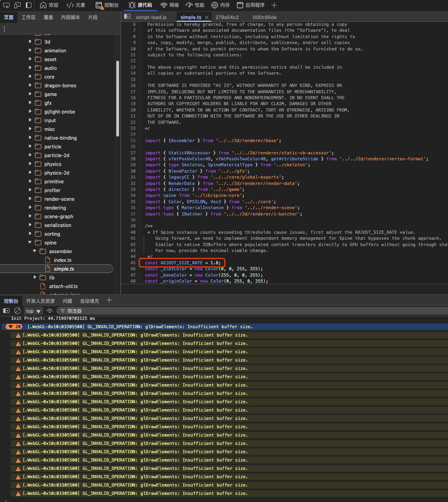Click the navigator tree scrollbar
448x502 pixels.
117,98
